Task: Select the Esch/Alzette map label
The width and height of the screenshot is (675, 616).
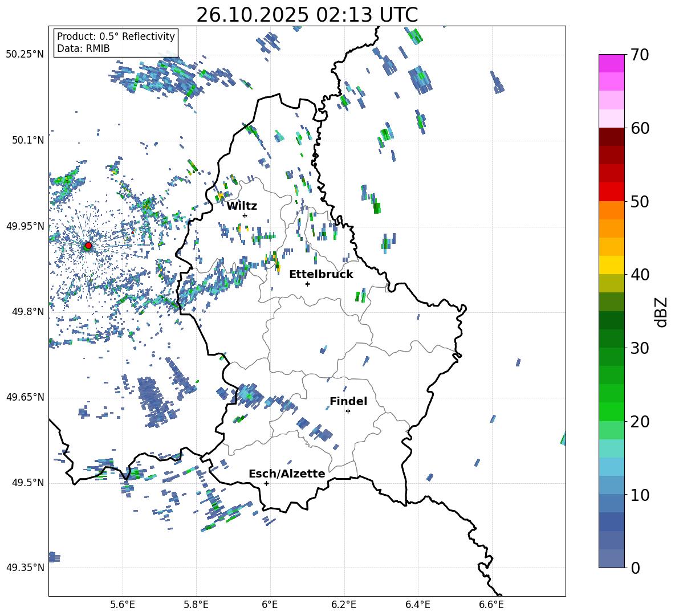Action: pos(287,474)
